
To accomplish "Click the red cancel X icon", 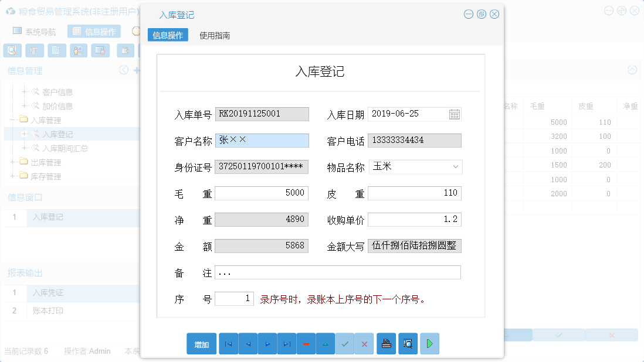I will tap(364, 344).
